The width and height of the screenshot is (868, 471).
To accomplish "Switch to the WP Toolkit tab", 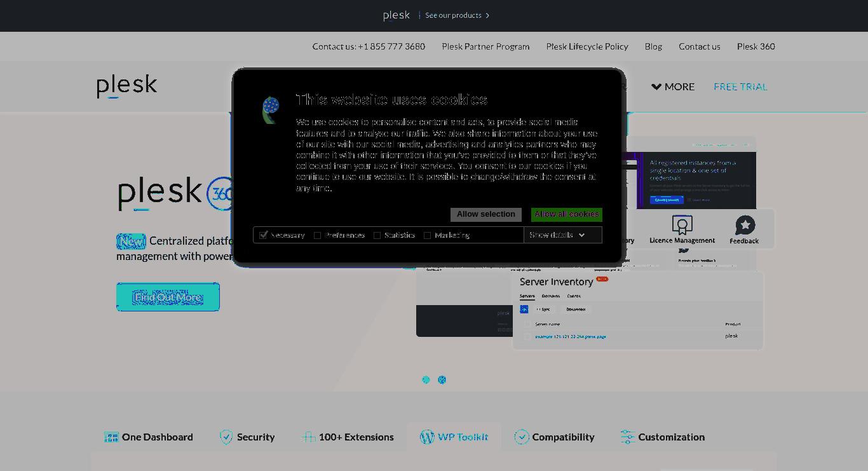I will point(454,437).
